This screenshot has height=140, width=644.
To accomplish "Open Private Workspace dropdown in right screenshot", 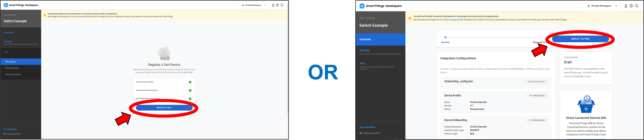I will 602,6.
